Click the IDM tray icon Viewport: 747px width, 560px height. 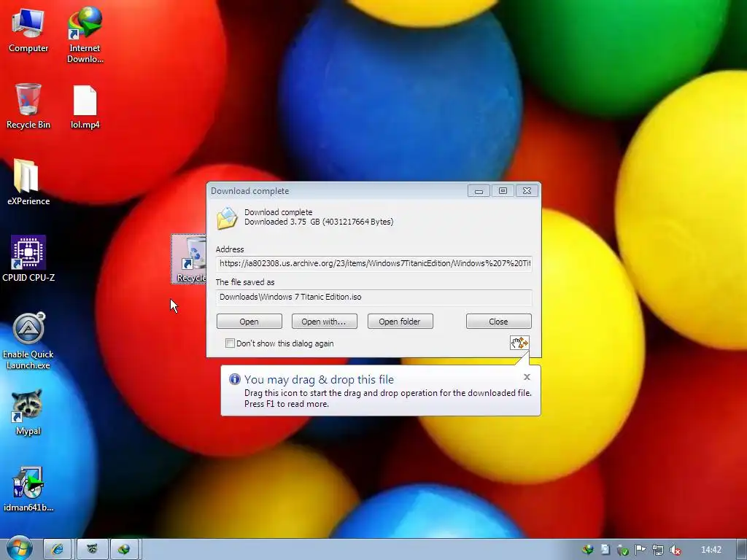pyautogui.click(x=588, y=550)
